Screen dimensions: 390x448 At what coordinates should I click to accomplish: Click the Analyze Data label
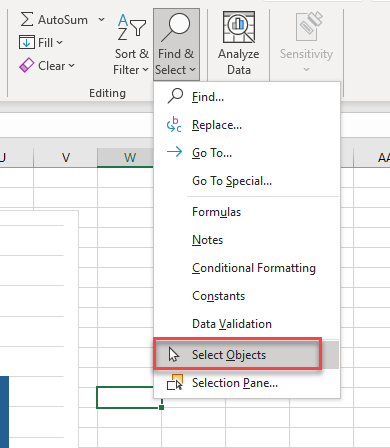239,62
